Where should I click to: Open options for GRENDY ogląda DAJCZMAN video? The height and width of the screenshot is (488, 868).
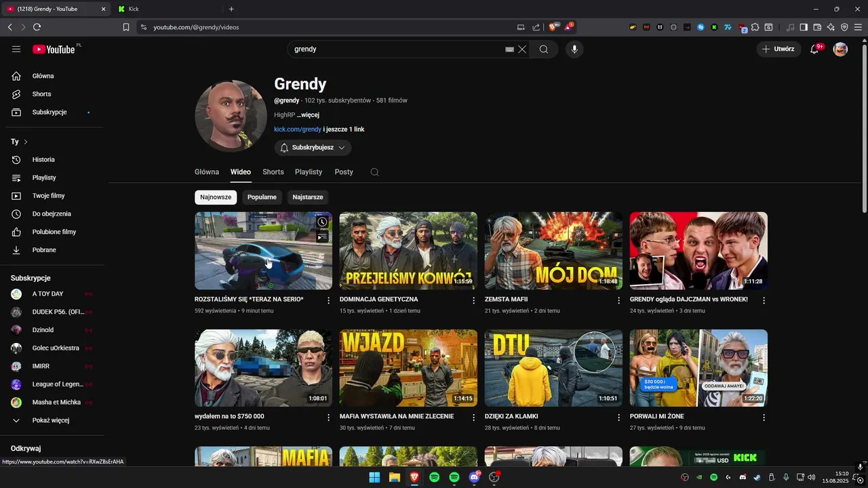[764, 300]
